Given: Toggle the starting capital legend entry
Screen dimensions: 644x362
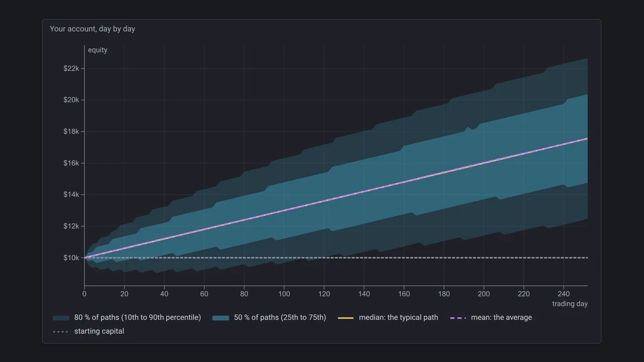Looking at the screenshot, I should 89,331.
